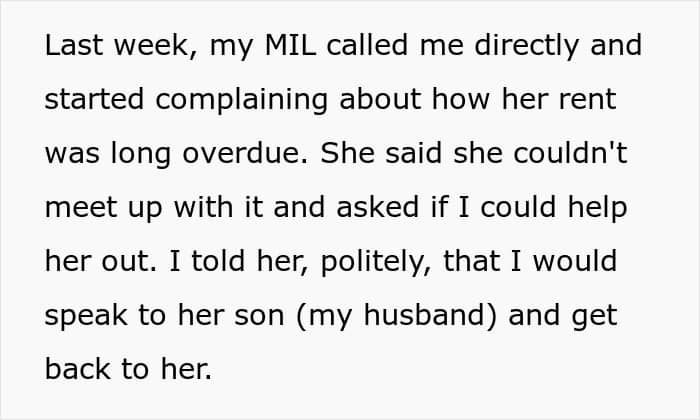Click the word "told"

click(218, 261)
